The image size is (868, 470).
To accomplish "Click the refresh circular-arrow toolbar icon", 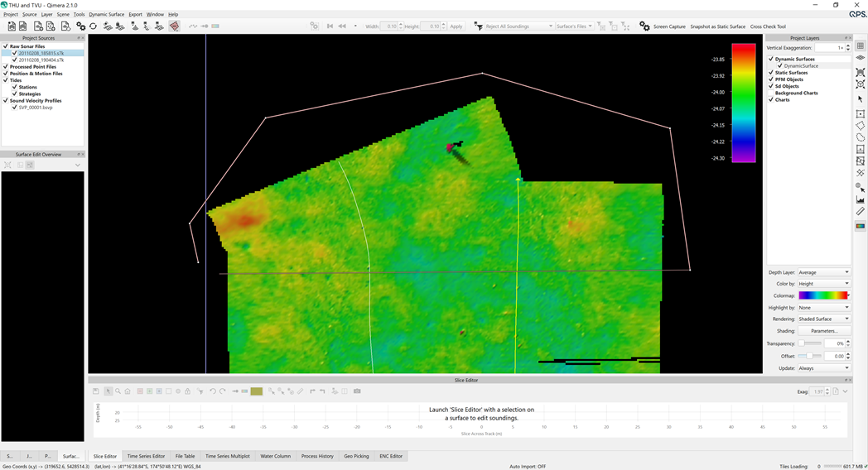I will click(93, 26).
